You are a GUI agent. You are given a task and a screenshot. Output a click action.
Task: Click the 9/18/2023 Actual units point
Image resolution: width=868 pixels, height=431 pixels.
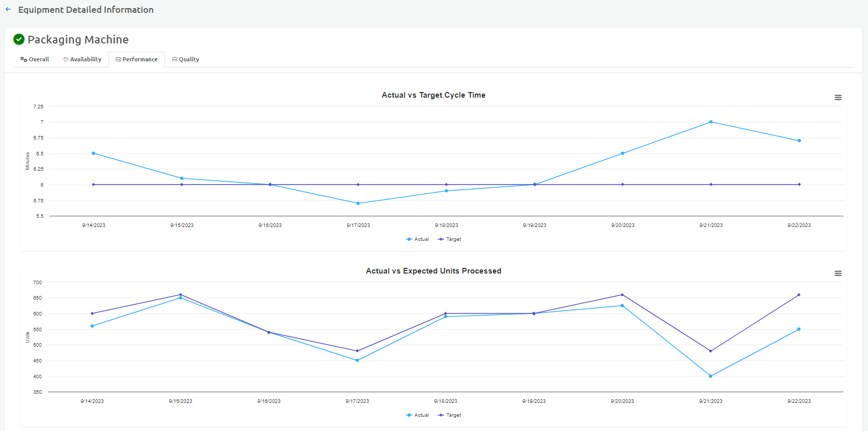[x=445, y=317]
